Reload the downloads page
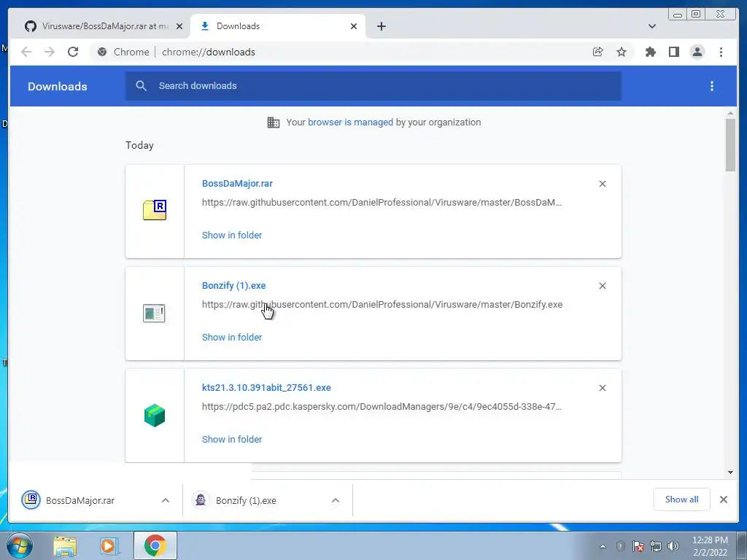 click(x=73, y=52)
